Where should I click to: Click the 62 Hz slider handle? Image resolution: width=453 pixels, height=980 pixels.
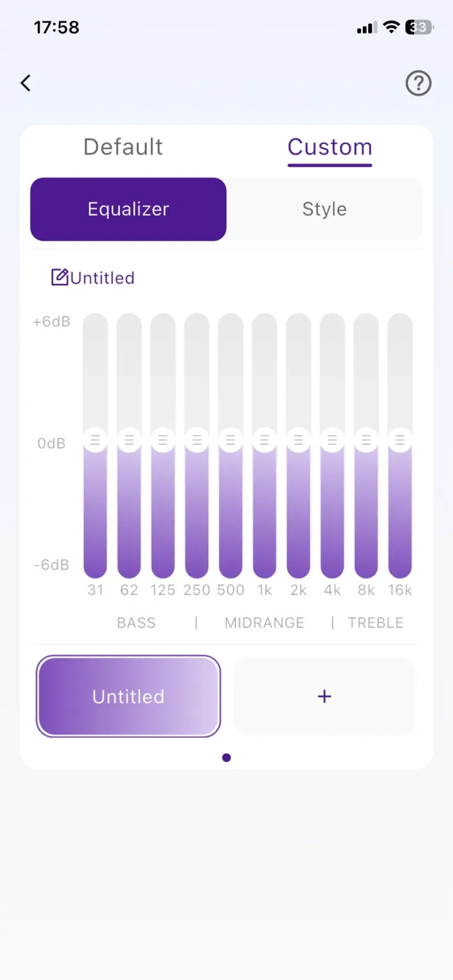click(129, 440)
